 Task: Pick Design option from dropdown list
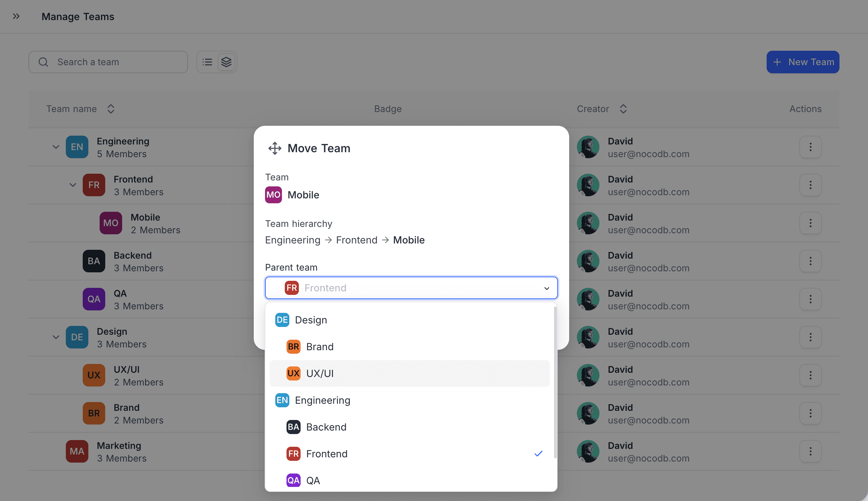311,320
